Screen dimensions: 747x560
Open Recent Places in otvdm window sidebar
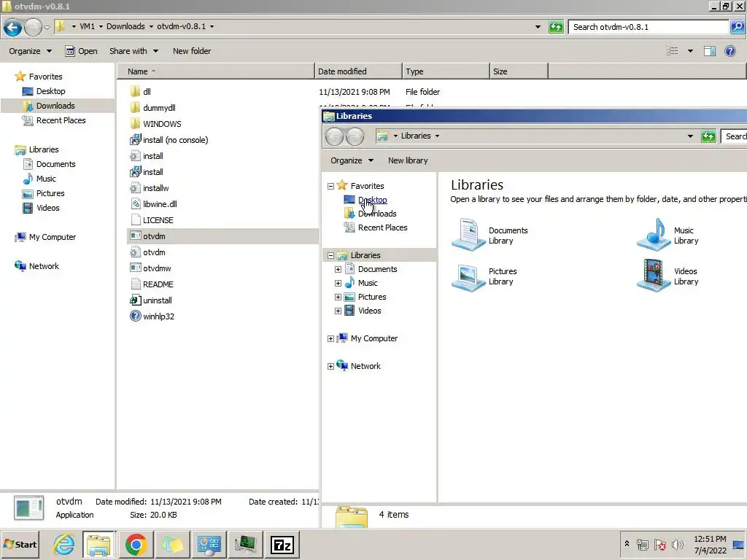(54, 120)
